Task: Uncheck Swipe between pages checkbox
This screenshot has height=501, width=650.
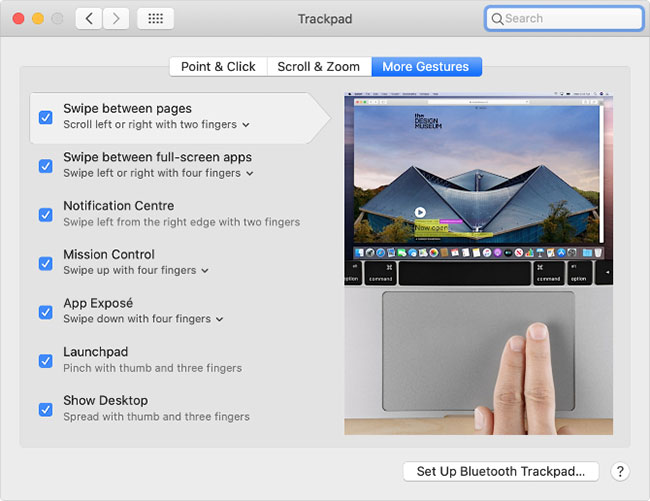Action: pos(46,118)
